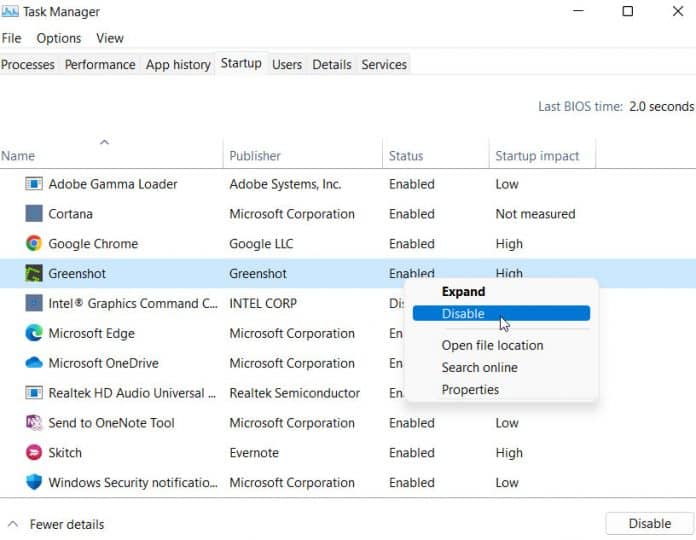Select the Cortana app icon
Screen dimensions: 696x540
point(34,214)
